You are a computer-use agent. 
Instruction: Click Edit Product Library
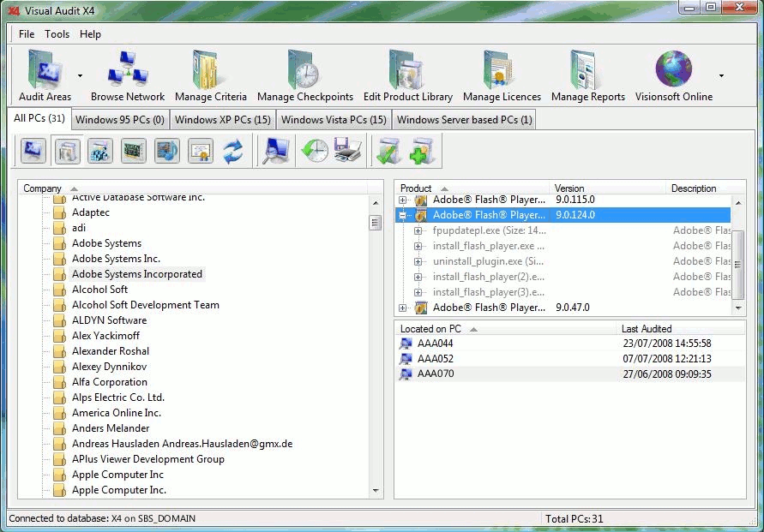tap(408, 76)
